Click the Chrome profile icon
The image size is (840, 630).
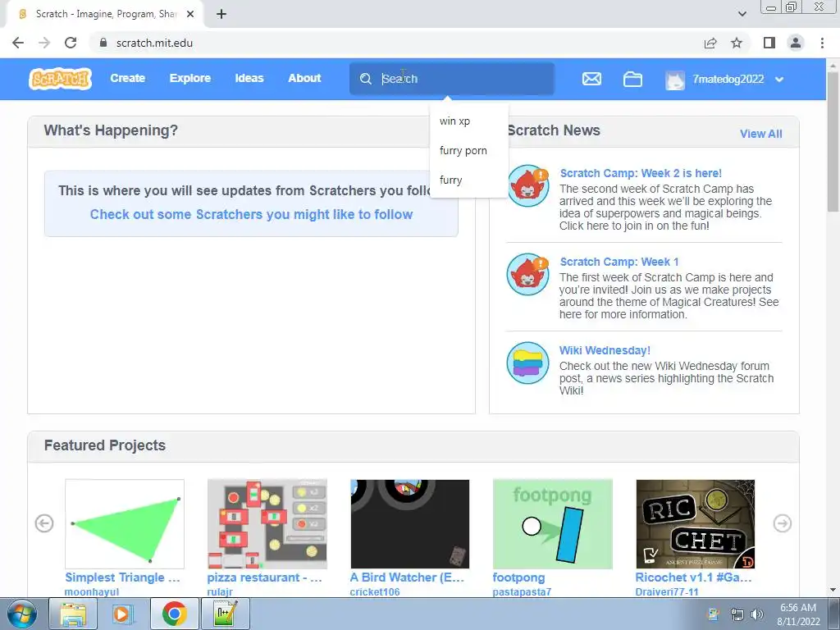click(796, 43)
